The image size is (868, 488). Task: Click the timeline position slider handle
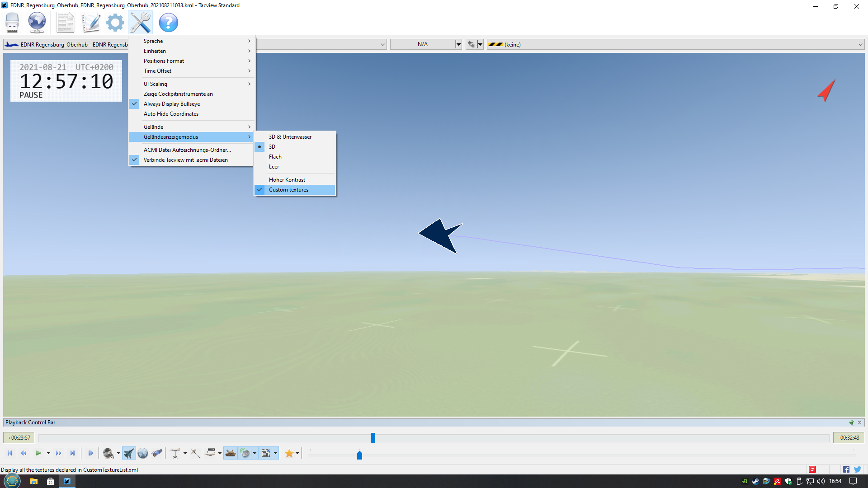[x=373, y=438]
